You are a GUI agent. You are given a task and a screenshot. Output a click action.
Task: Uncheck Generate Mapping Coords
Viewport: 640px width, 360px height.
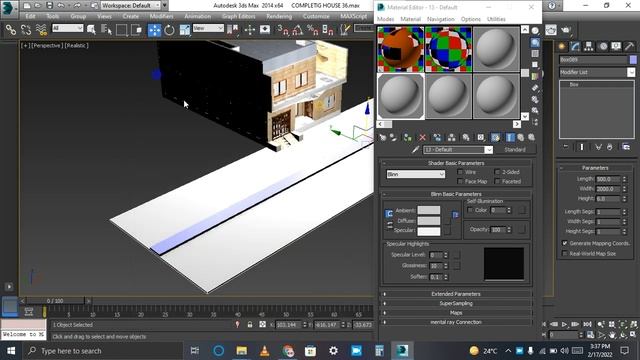click(x=565, y=243)
